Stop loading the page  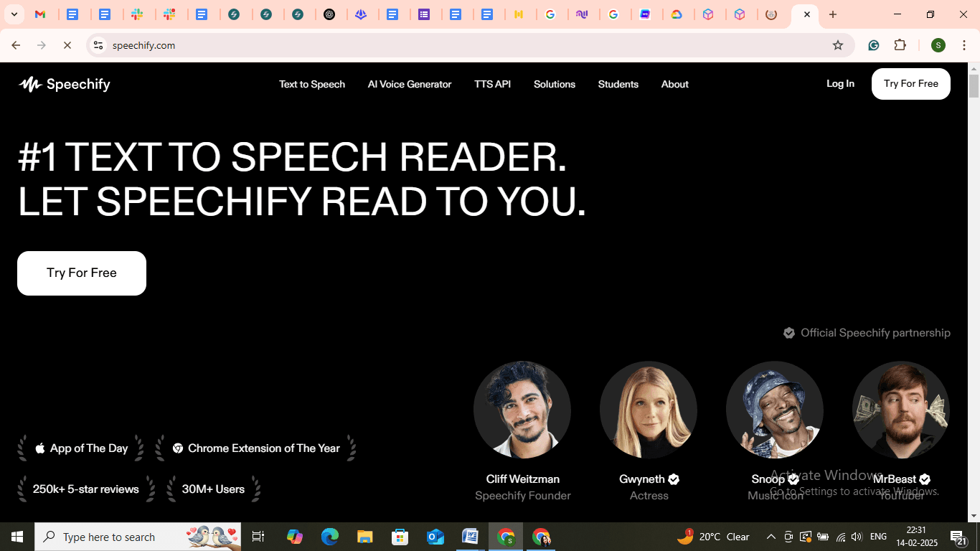click(x=67, y=45)
